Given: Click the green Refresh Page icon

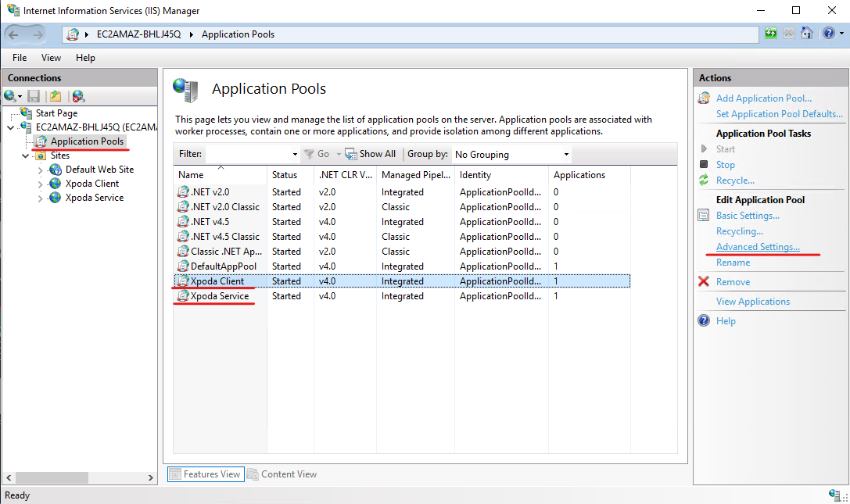Looking at the screenshot, I should [x=770, y=34].
